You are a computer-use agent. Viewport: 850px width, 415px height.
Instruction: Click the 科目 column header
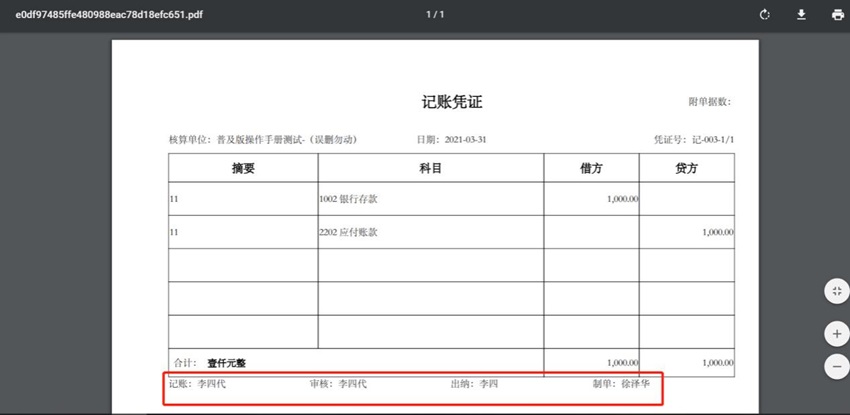point(430,168)
